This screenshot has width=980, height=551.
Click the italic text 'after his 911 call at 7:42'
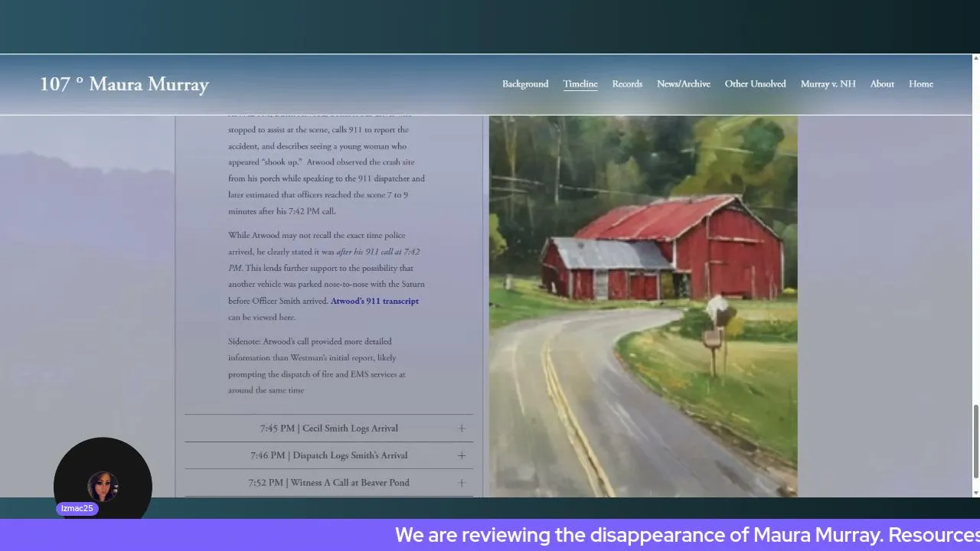click(x=377, y=252)
